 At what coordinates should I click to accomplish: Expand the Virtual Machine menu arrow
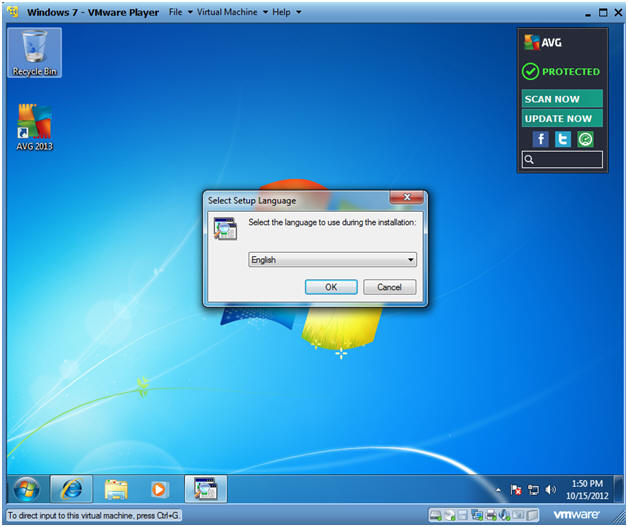pos(265,12)
